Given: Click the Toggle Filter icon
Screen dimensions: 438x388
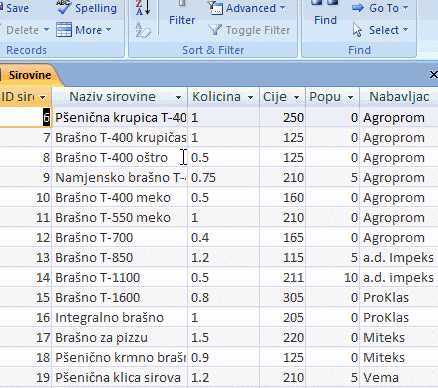Looking at the screenshot, I should (x=215, y=30).
